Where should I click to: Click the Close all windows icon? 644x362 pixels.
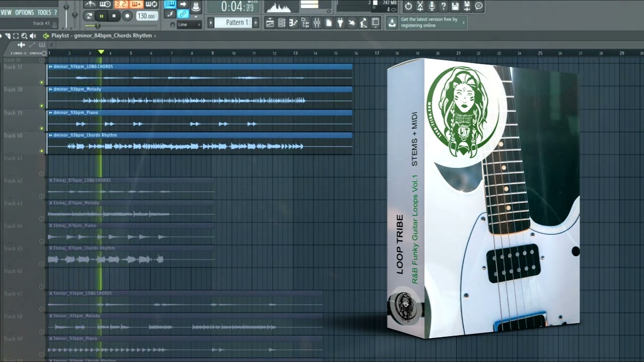pyautogui.click(x=375, y=23)
